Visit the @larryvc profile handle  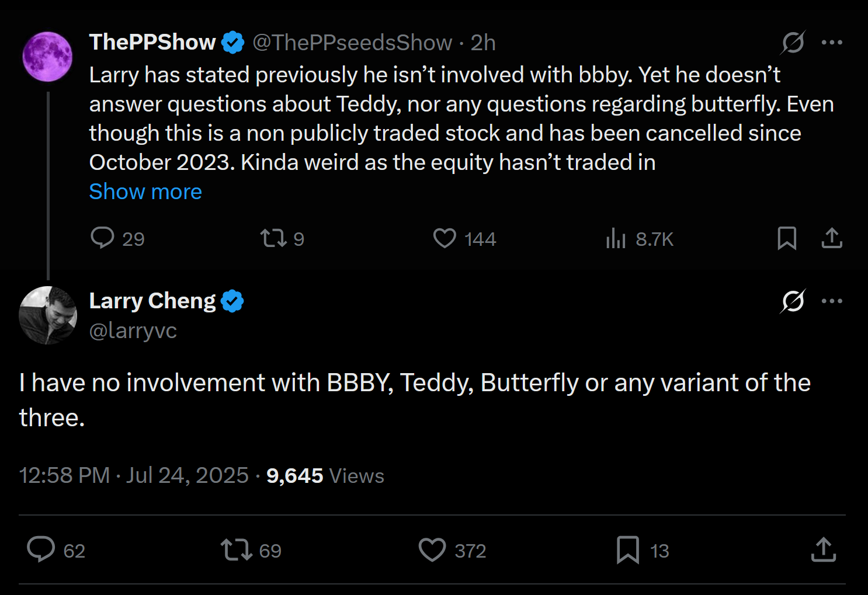[x=133, y=330]
